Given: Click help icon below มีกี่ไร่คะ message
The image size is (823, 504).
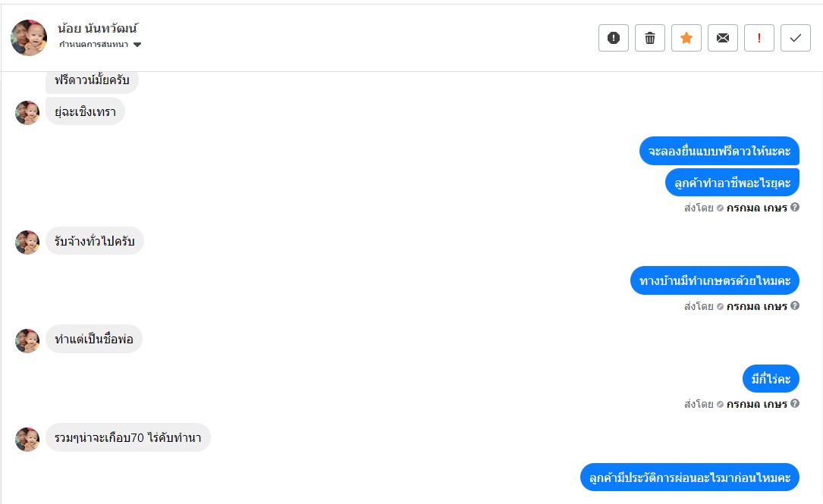Looking at the screenshot, I should point(795,403).
